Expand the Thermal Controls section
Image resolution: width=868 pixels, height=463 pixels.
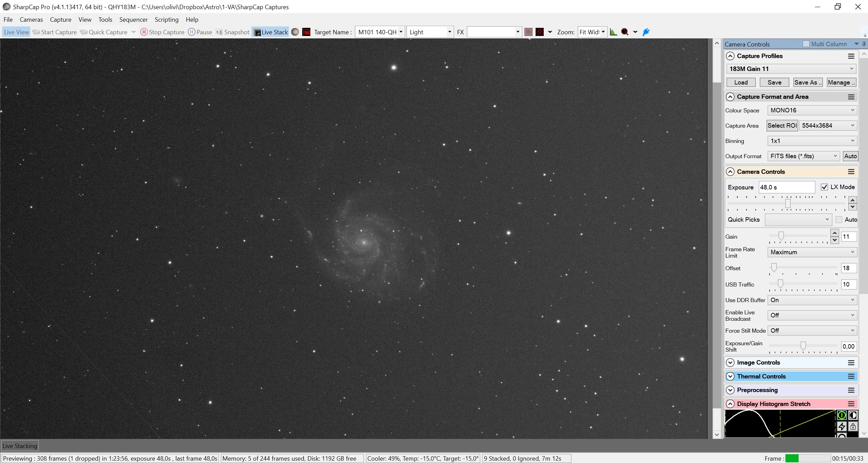730,376
